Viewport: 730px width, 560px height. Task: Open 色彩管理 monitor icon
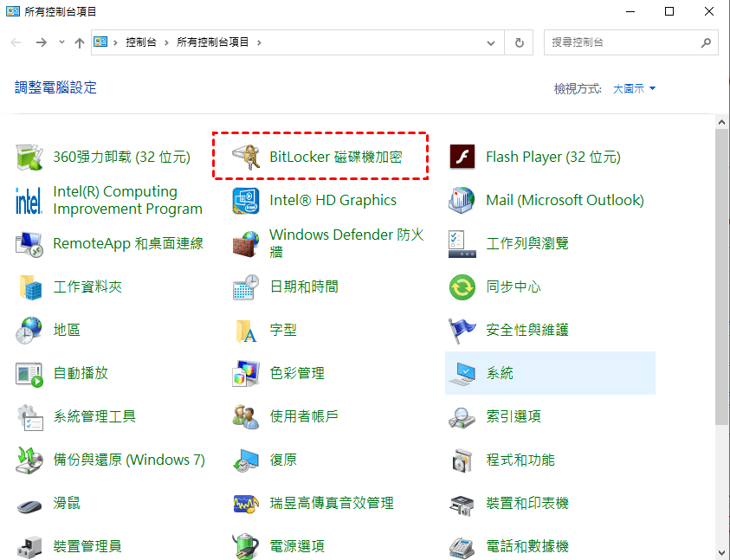tap(246, 373)
